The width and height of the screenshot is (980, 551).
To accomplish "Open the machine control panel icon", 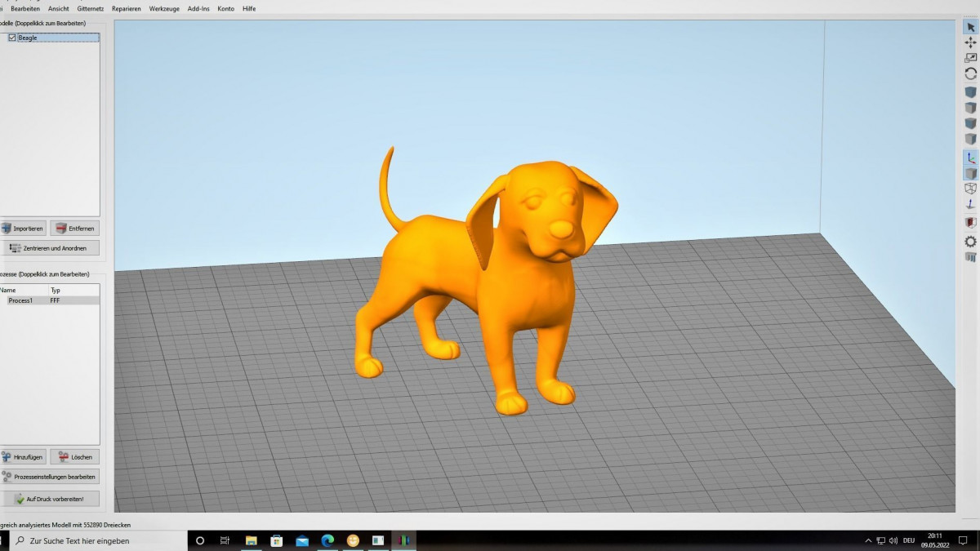I will pyautogui.click(x=970, y=257).
